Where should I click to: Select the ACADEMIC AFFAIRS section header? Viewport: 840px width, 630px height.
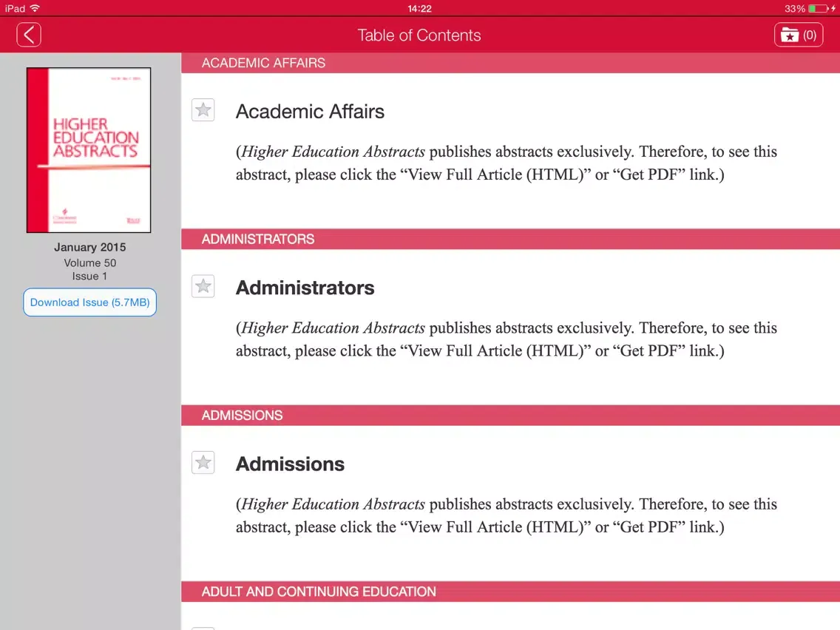tap(510, 63)
